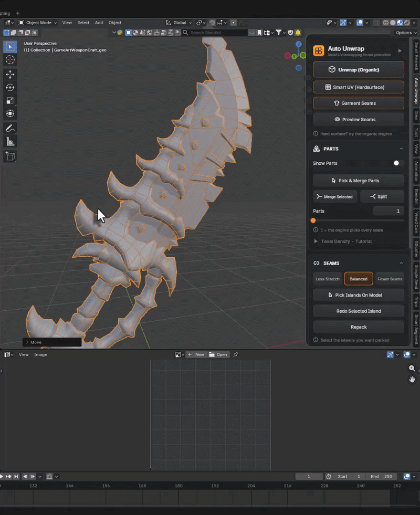Click the pan hand icon in UV editor
420x515 pixels.
[x=412, y=380]
